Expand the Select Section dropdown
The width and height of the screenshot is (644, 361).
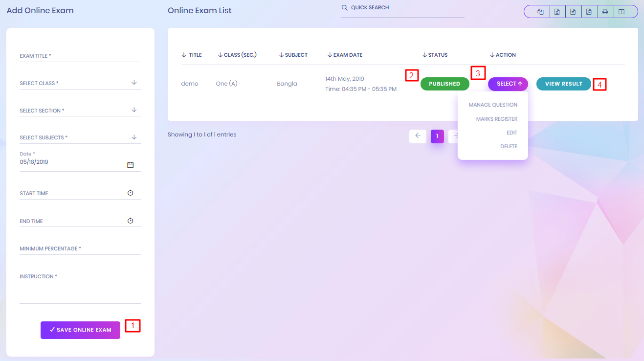coord(133,110)
